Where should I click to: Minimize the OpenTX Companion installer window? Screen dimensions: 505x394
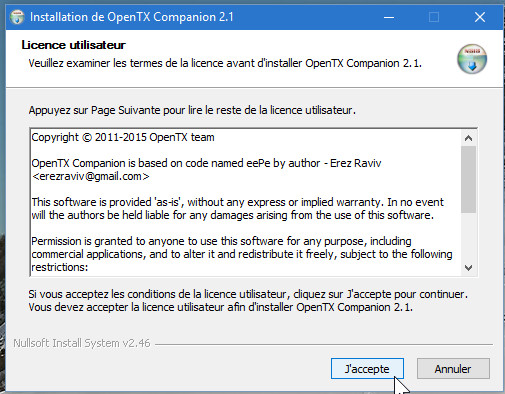[x=389, y=17]
